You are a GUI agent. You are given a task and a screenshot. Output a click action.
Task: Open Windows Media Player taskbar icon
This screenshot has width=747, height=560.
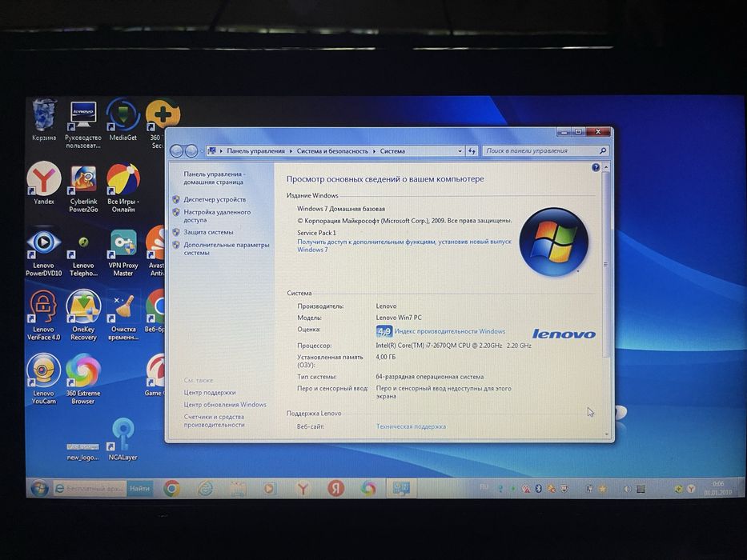[269, 489]
